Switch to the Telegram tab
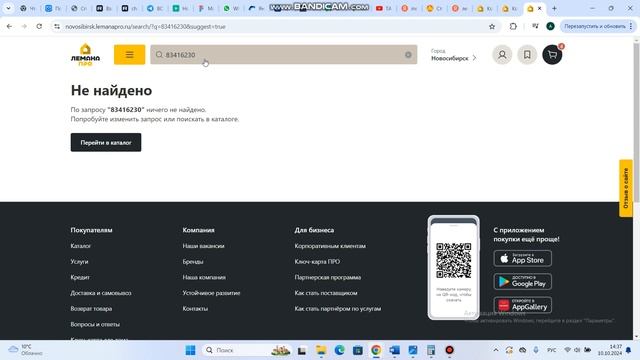 pos(155,8)
